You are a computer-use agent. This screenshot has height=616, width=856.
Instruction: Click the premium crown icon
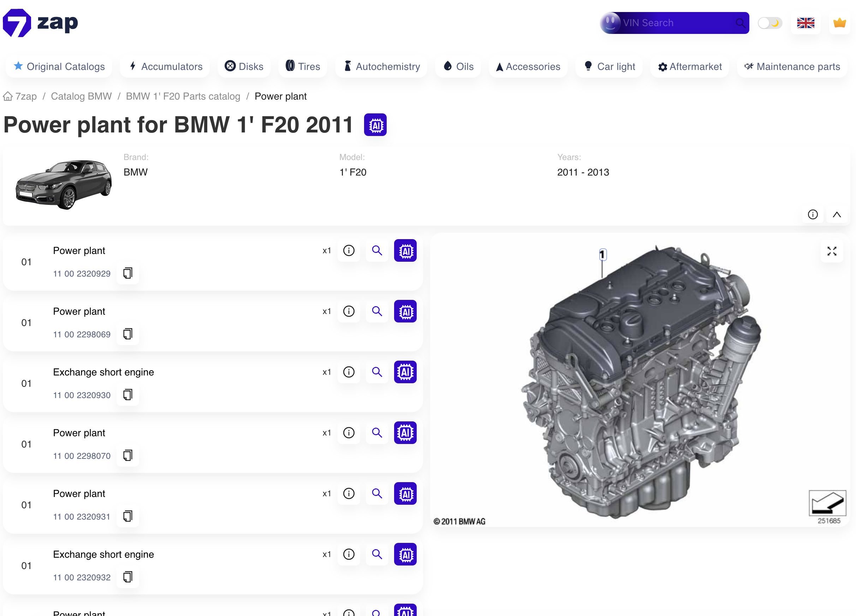pos(839,23)
